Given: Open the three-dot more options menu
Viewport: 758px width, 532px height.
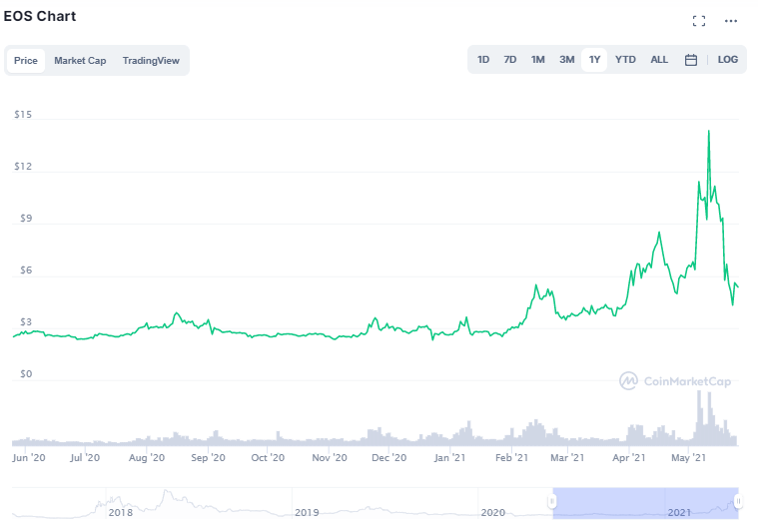Looking at the screenshot, I should [x=731, y=21].
